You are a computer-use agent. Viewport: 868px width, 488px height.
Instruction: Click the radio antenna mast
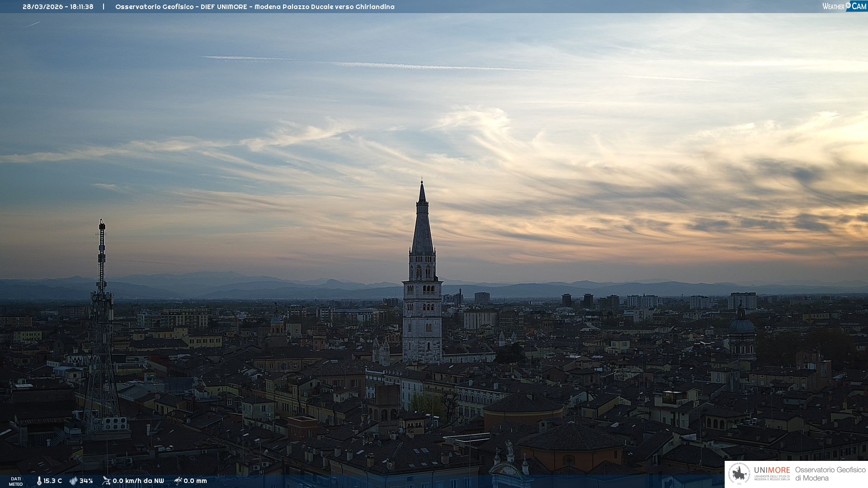(x=102, y=289)
